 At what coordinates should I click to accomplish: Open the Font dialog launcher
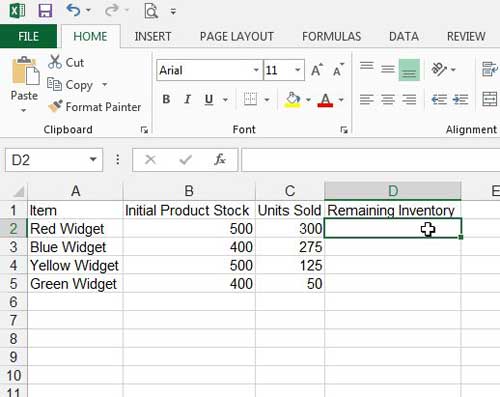[344, 130]
